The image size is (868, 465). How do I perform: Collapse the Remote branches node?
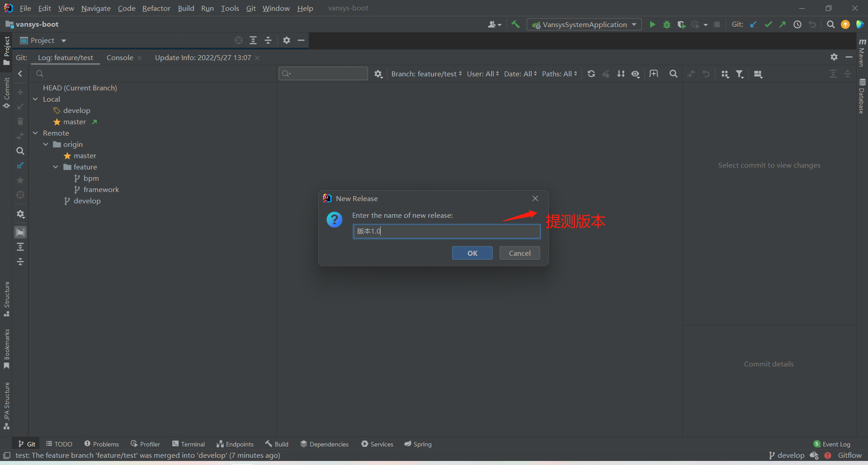[x=35, y=133]
